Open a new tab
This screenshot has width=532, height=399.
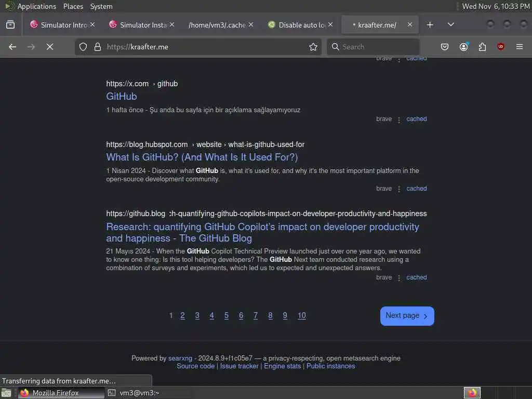pyautogui.click(x=430, y=25)
